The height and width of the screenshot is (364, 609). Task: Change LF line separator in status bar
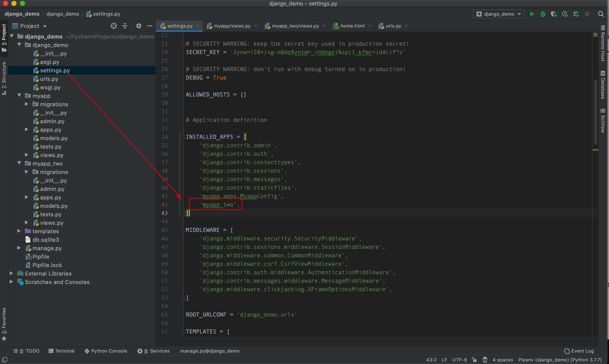[444, 360]
